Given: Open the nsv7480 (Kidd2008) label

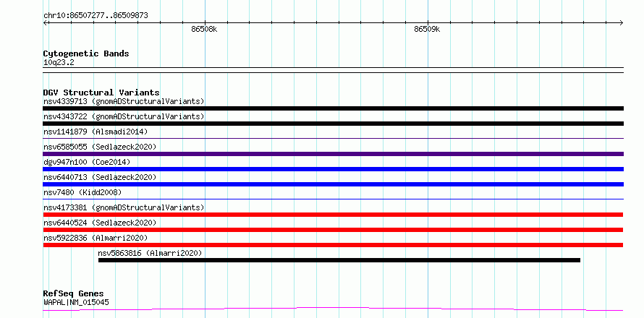Looking at the screenshot, I should [x=82, y=192].
